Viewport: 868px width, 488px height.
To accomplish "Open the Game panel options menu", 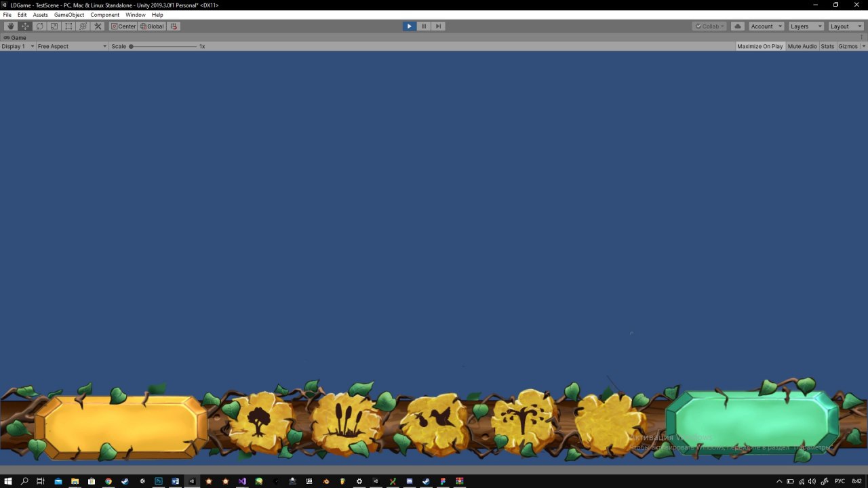I will (x=863, y=37).
